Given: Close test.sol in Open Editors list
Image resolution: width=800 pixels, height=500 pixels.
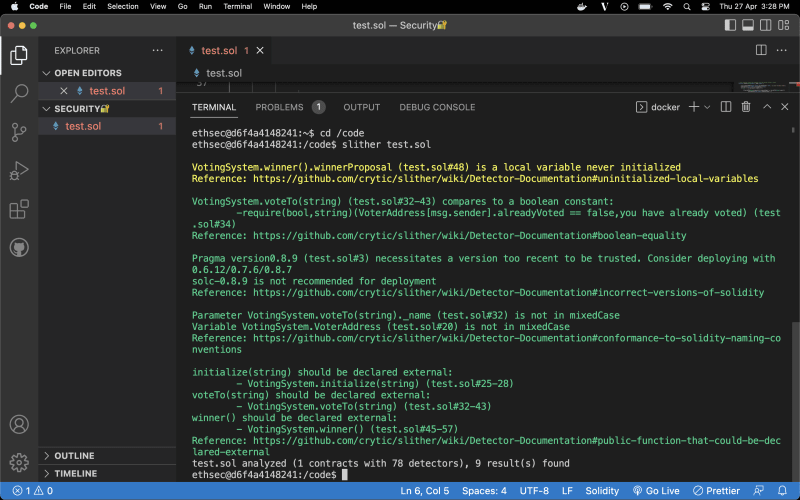Looking at the screenshot, I should (64, 91).
